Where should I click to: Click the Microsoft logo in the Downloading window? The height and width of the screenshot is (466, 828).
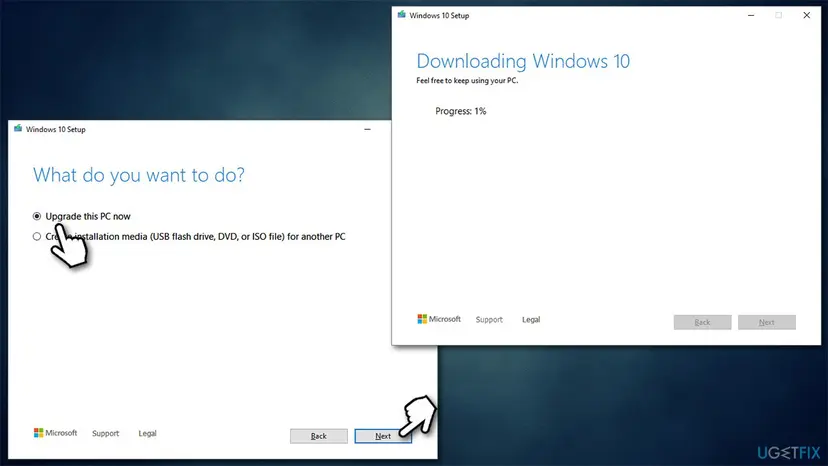[x=439, y=319]
